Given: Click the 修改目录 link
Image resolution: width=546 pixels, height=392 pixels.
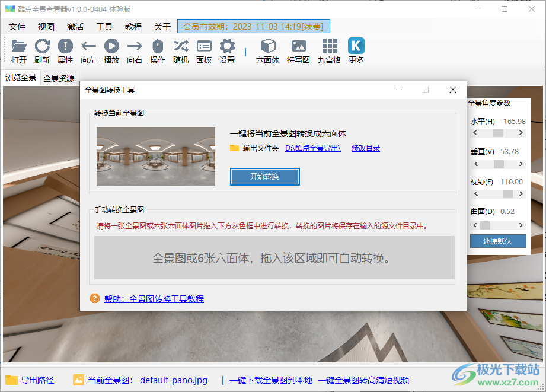Looking at the screenshot, I should 366,148.
